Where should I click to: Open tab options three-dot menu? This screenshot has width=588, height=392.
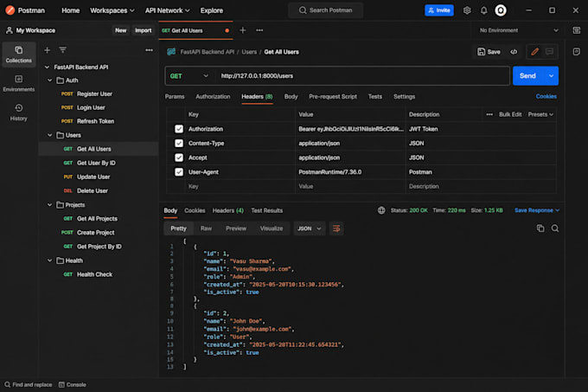259,30
